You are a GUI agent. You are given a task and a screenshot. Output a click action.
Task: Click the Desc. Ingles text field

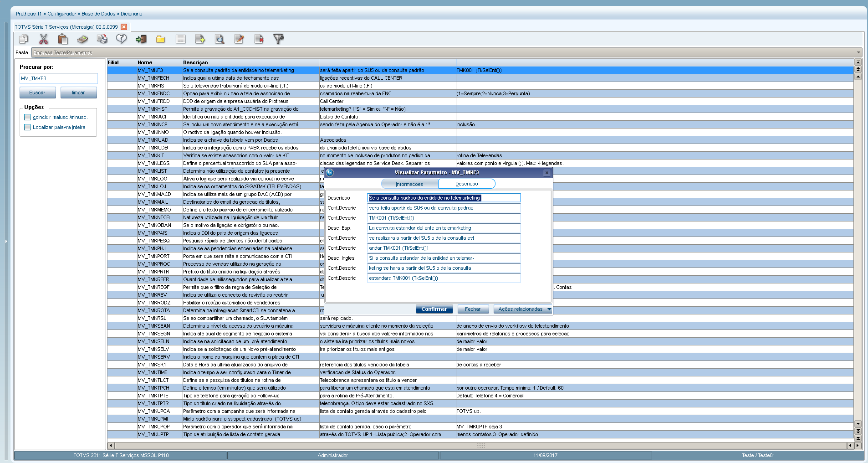click(x=444, y=258)
